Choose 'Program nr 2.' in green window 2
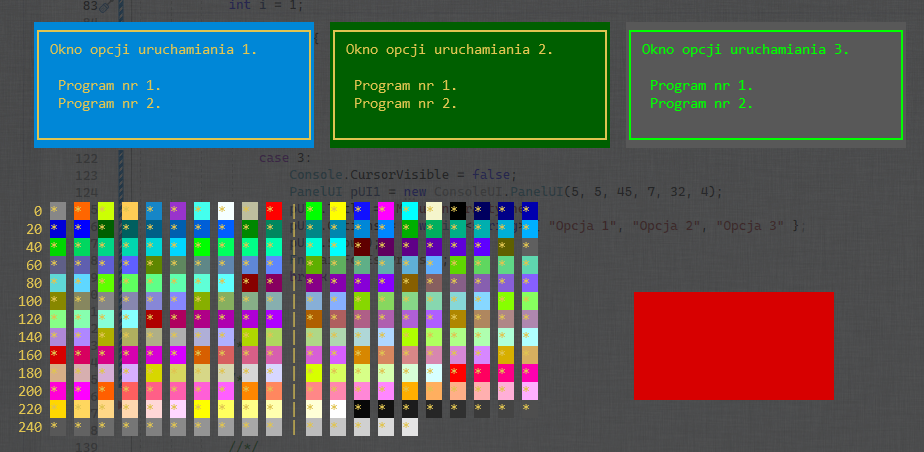924x452 pixels. click(405, 104)
